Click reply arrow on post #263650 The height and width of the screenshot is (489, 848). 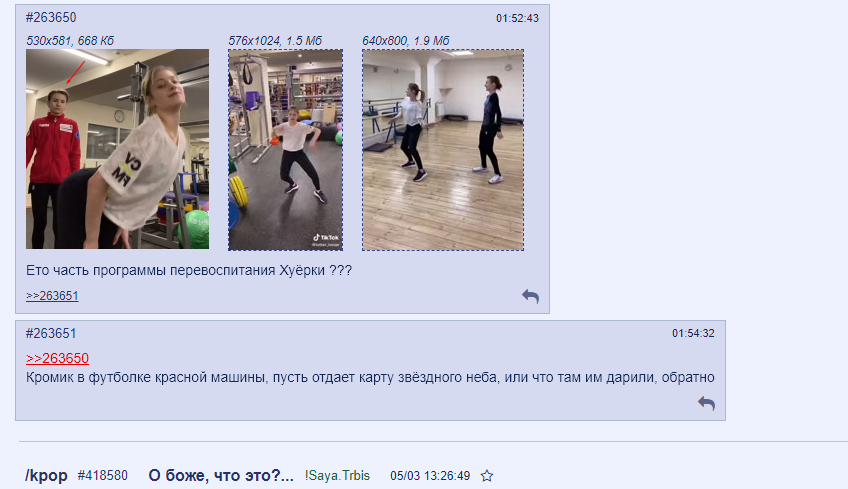click(530, 296)
